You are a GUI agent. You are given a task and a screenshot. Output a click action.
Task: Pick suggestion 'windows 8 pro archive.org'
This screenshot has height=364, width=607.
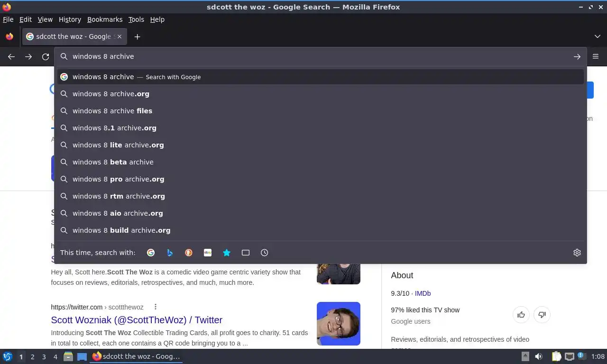click(321, 179)
